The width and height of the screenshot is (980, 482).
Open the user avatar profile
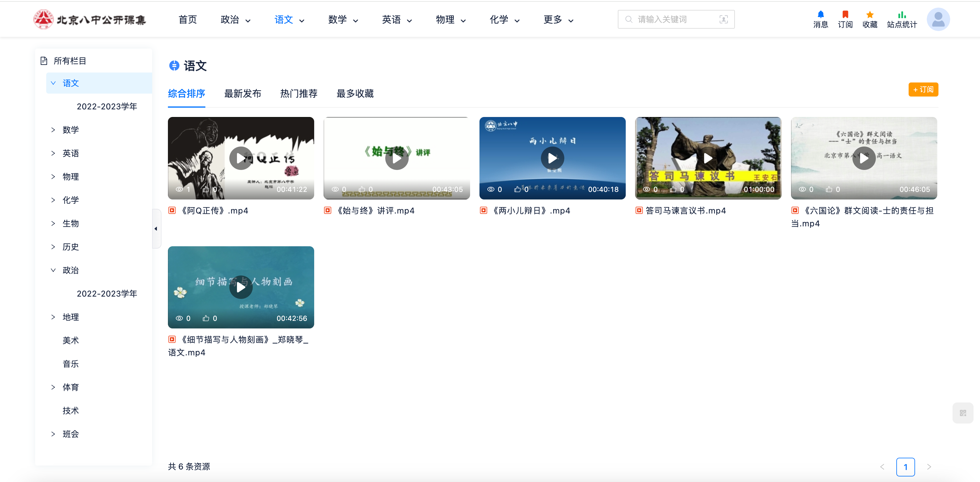pos(938,19)
